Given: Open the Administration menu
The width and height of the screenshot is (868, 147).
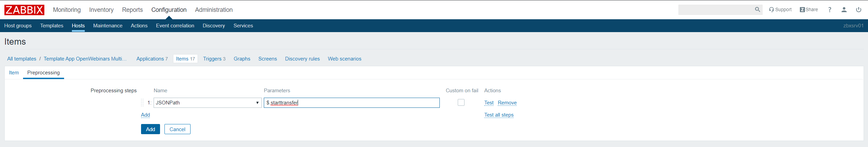Looking at the screenshot, I should [214, 10].
